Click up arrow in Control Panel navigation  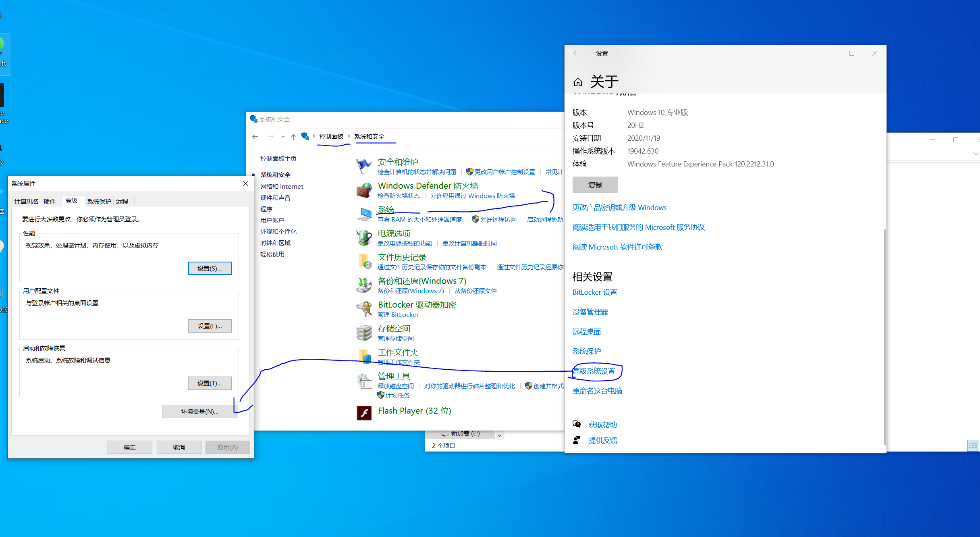pyautogui.click(x=293, y=137)
